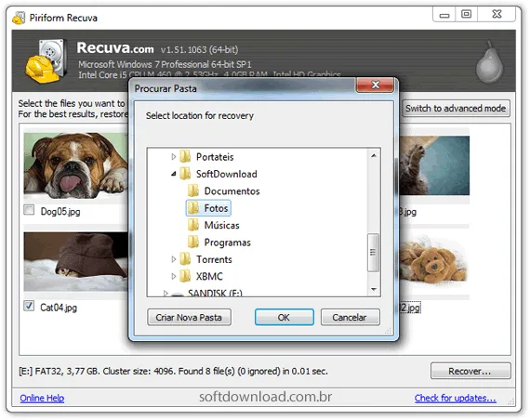Check the Dog05.jpg checkbox
The height and width of the screenshot is (420, 530).
coord(29,210)
